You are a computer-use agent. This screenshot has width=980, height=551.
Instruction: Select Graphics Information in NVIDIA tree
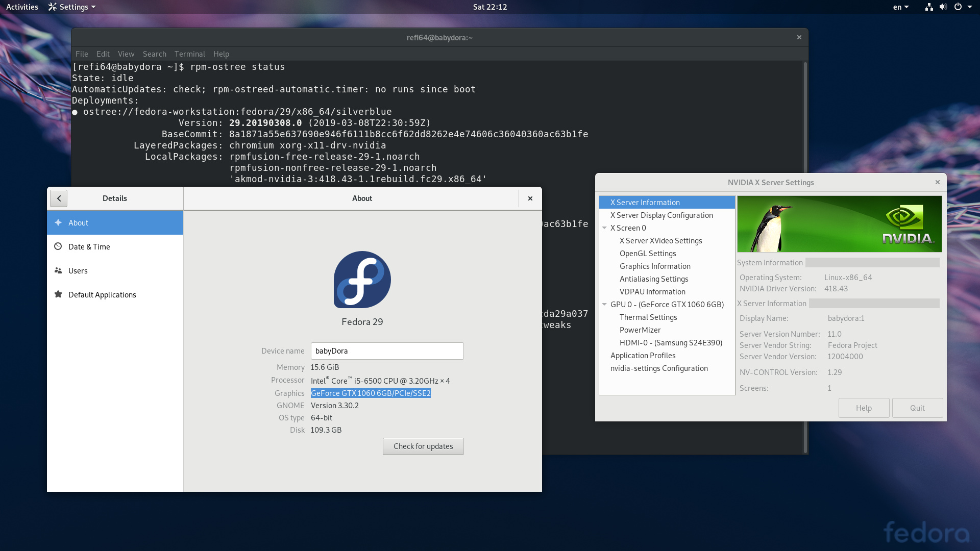pos(667,266)
